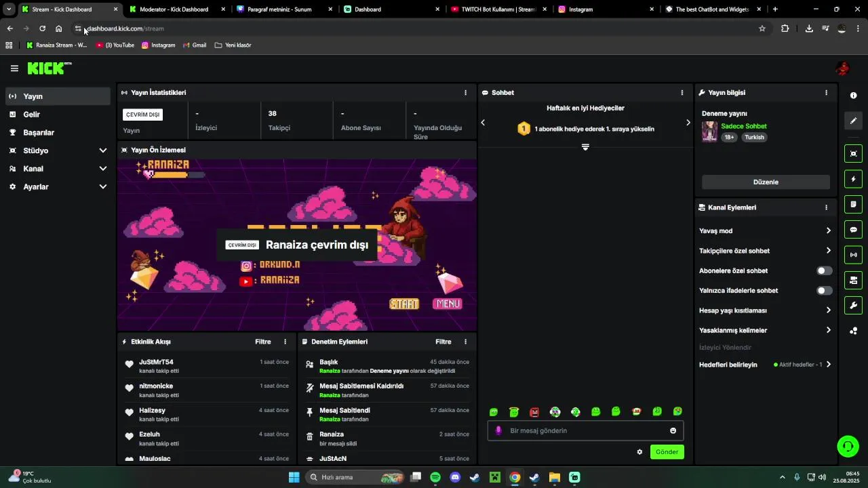This screenshot has height=488, width=868.
Task: Open the profile avatar at top right
Action: pos(843,68)
